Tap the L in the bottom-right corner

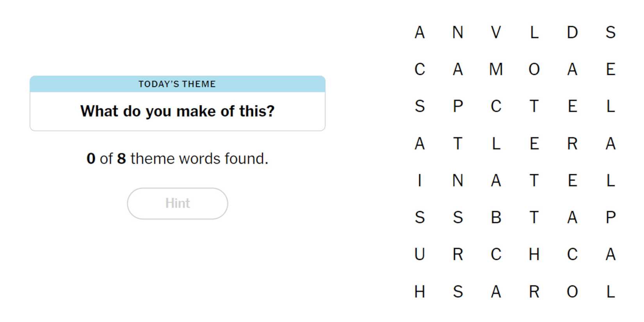610,292
